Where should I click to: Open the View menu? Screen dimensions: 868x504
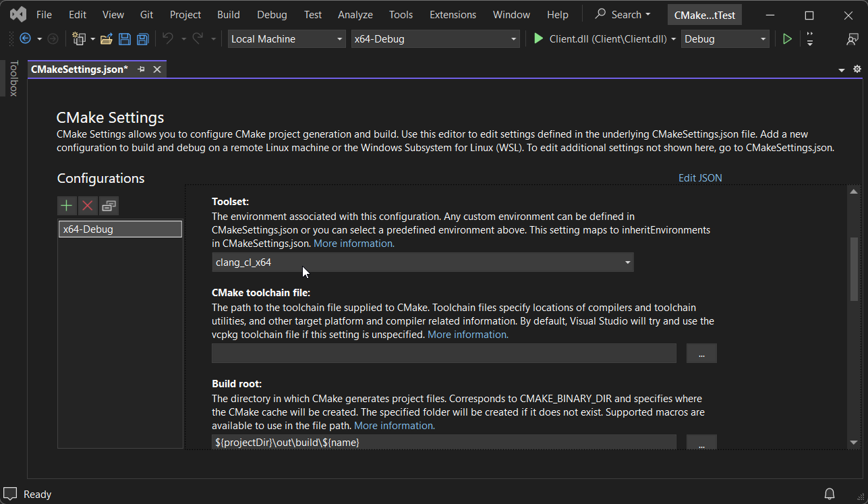click(x=113, y=14)
